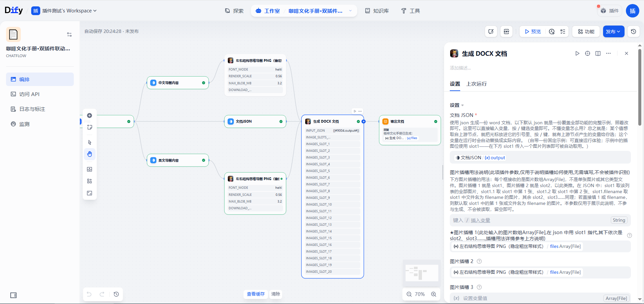This screenshot has height=304, width=644.
Task: Click the add node plus icon on canvas toolbar
Action: tap(90, 116)
